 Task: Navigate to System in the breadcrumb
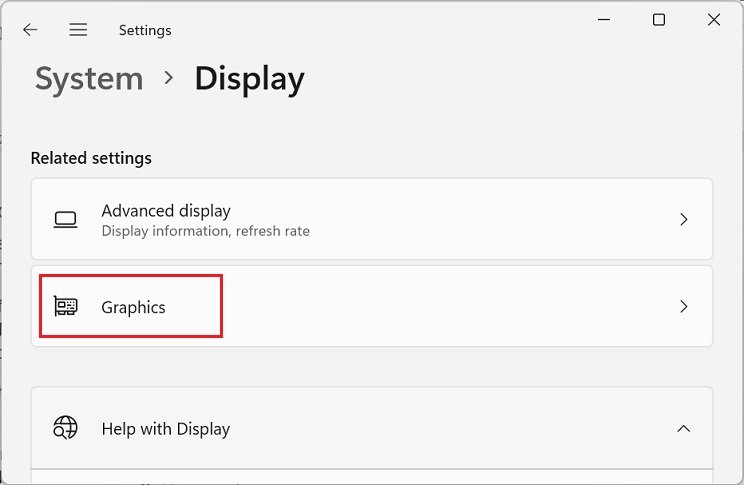[x=88, y=80]
